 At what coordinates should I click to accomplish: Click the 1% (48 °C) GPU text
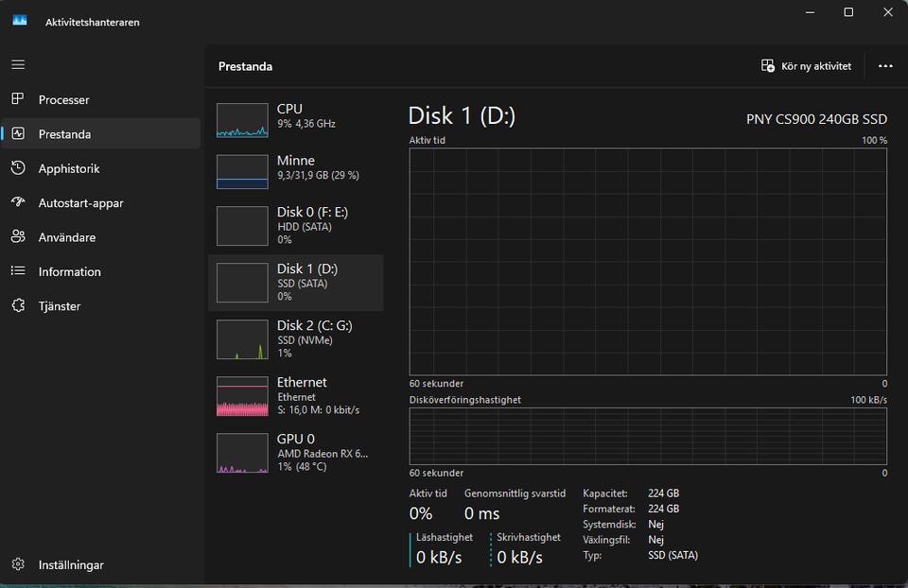[x=302, y=467]
